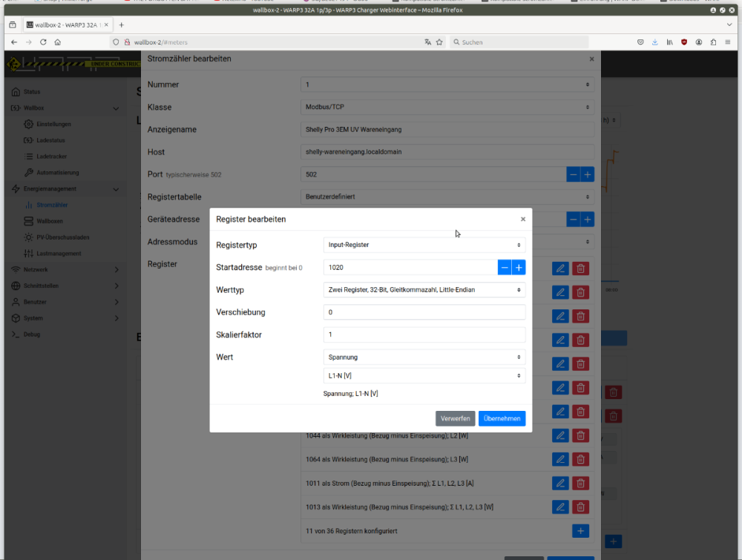Delete the 1064 Wirkleistung L3 register
The image size is (742, 560).
pyautogui.click(x=581, y=460)
